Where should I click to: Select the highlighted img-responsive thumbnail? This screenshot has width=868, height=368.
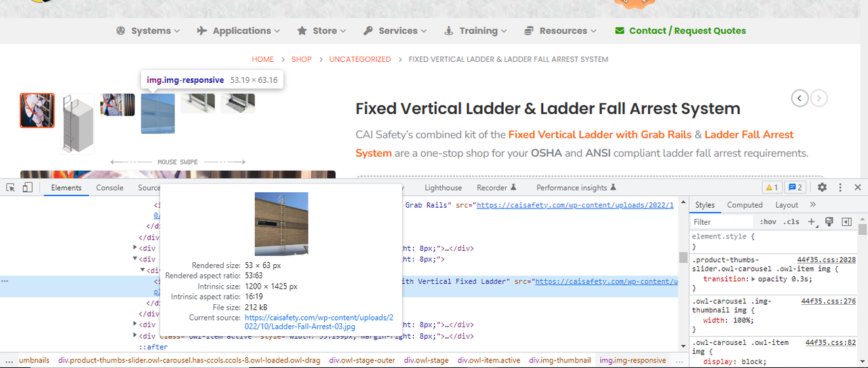157,113
